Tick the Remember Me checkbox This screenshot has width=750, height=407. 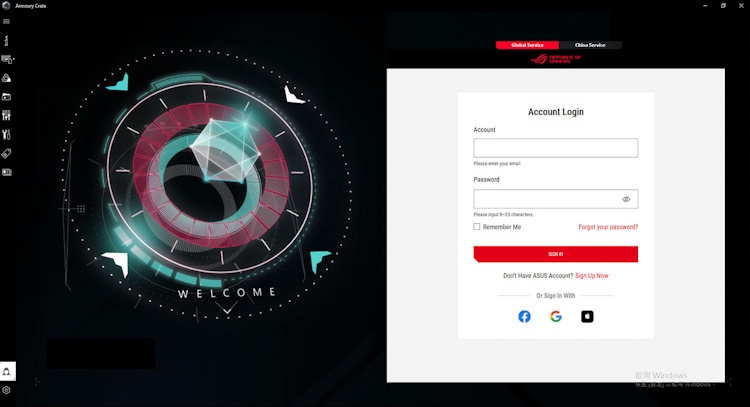(477, 227)
